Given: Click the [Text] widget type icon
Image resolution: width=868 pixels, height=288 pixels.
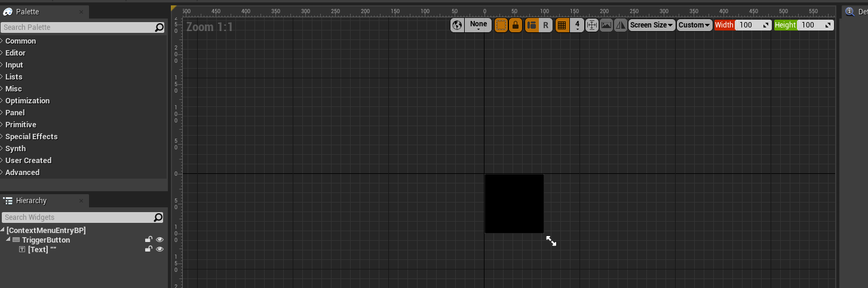Looking at the screenshot, I should coord(22,250).
